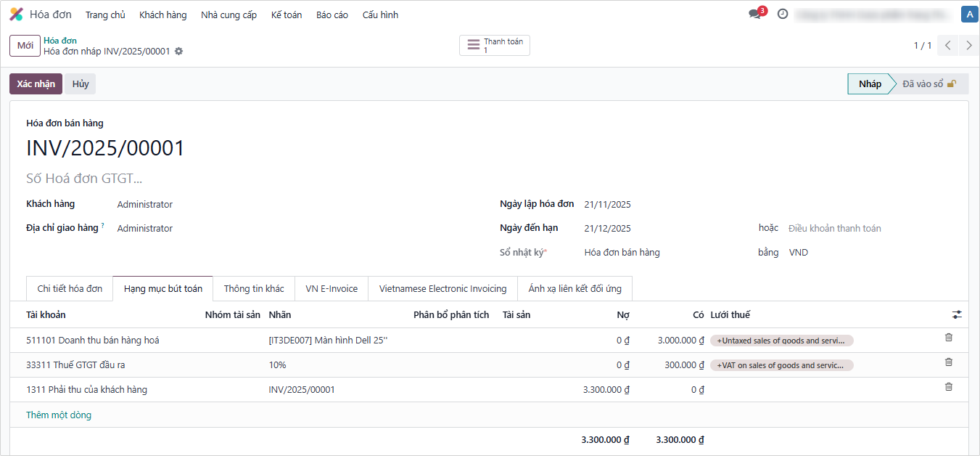The image size is (980, 456).
Task: Open the Kế toán menu
Action: [286, 15]
